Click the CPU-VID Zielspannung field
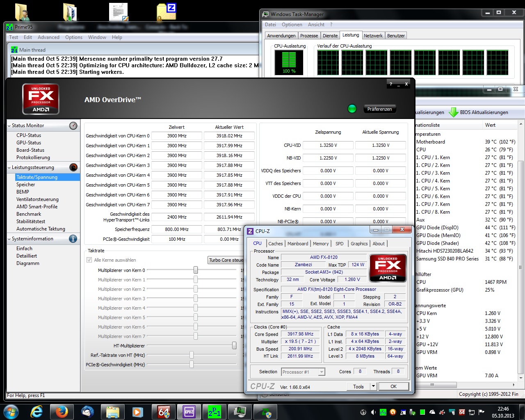 click(328, 145)
